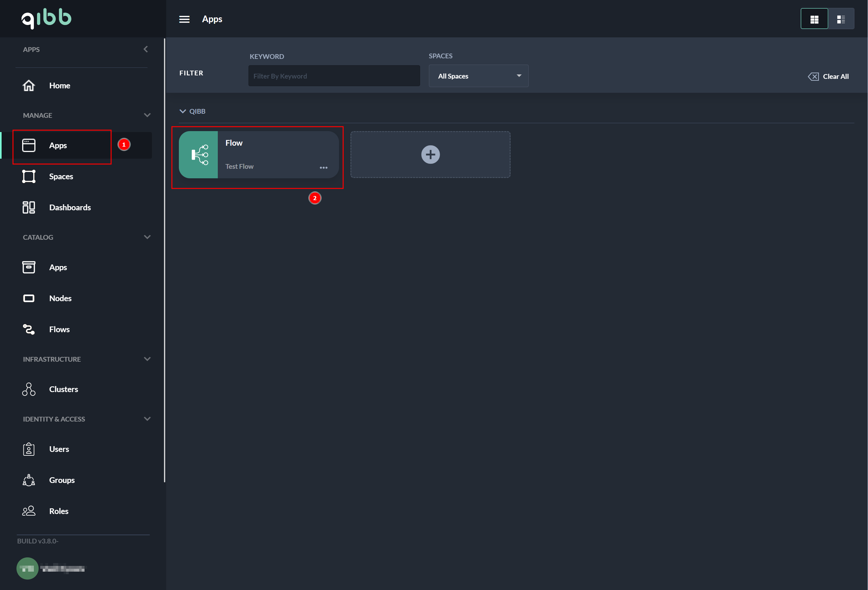Image resolution: width=868 pixels, height=590 pixels.
Task: Click the Flows icon in Catalog
Action: [x=29, y=329]
